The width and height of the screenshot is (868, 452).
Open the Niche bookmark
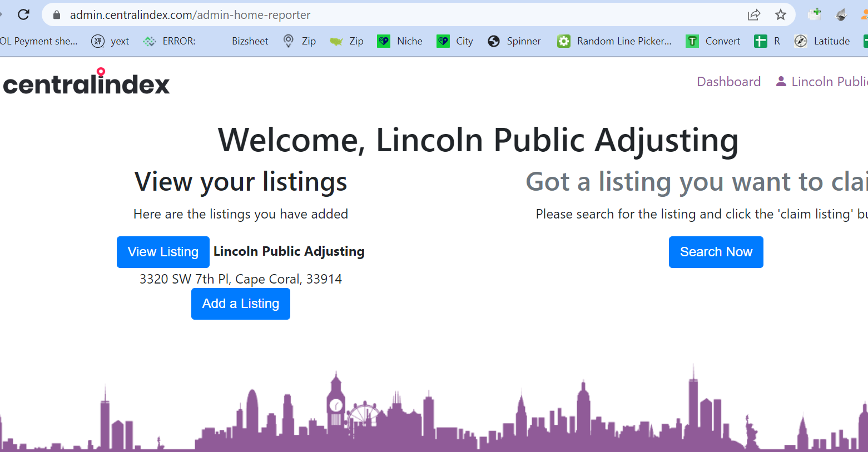click(x=400, y=41)
